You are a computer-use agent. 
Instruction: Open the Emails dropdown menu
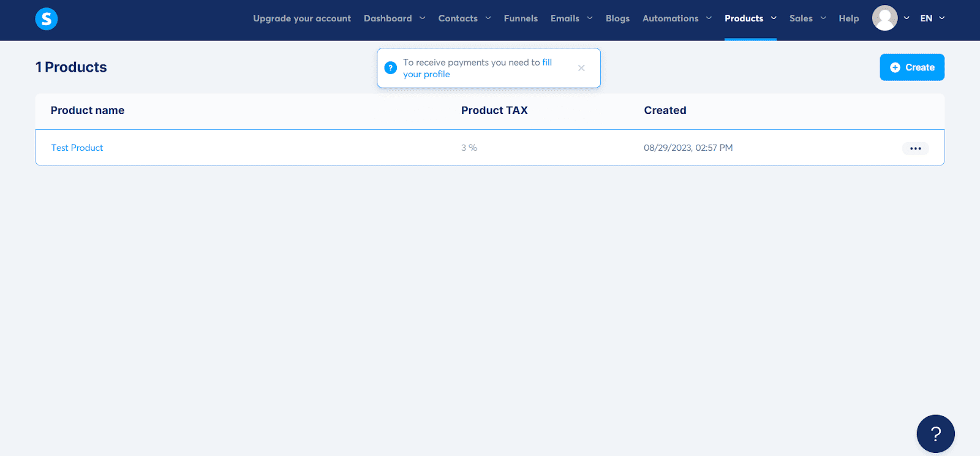tap(571, 18)
